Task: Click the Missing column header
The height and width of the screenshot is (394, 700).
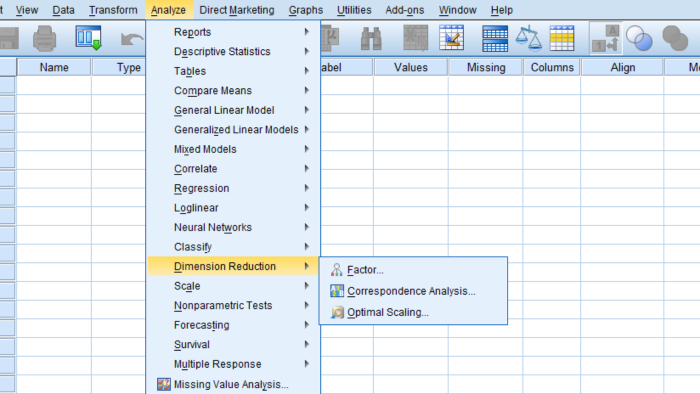Action: 486,67
